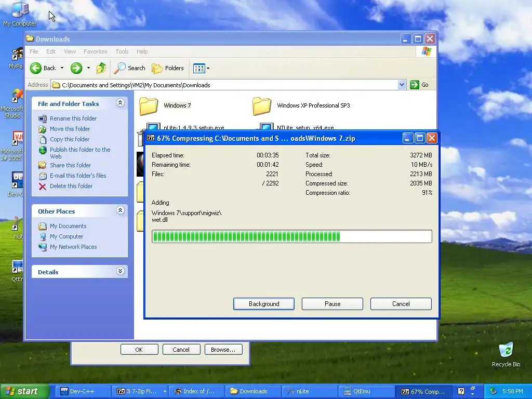Image resolution: width=532 pixels, height=399 pixels.
Task: Open My Network Places link
Action: (x=73, y=247)
